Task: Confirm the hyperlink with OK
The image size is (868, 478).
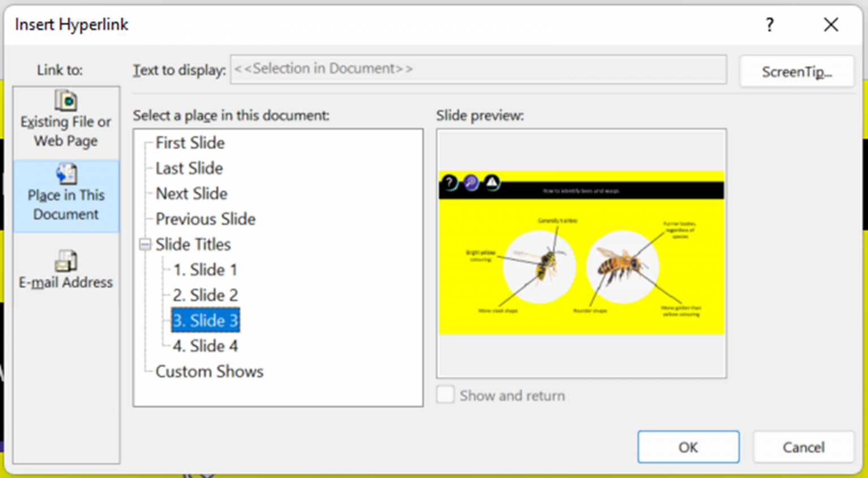Action: pyautogui.click(x=688, y=447)
